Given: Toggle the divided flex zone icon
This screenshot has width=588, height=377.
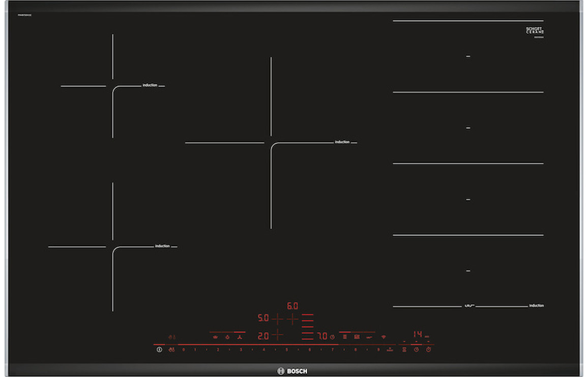Looking at the screenshot, I should coord(357,337).
